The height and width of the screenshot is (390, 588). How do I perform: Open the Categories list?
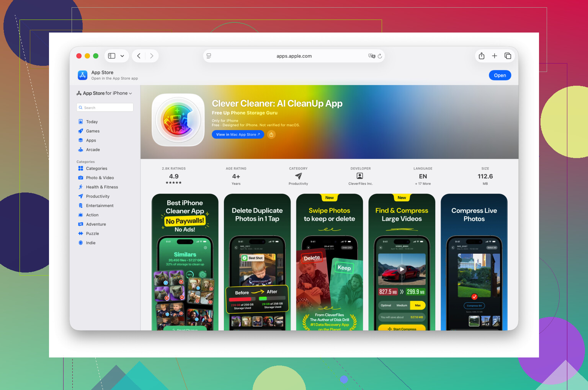(96, 168)
